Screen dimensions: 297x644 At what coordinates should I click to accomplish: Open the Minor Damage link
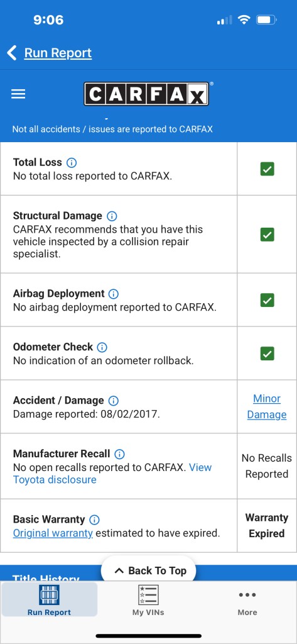[267, 407]
